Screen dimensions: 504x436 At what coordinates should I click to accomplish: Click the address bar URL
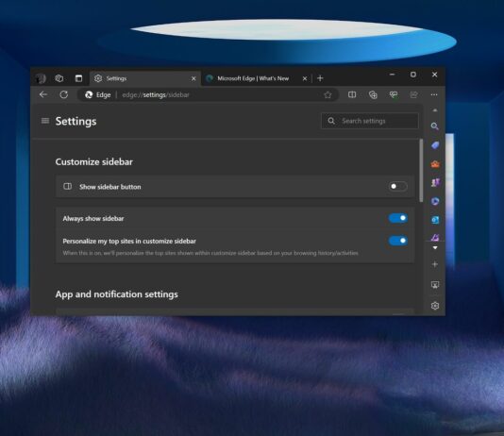click(156, 94)
